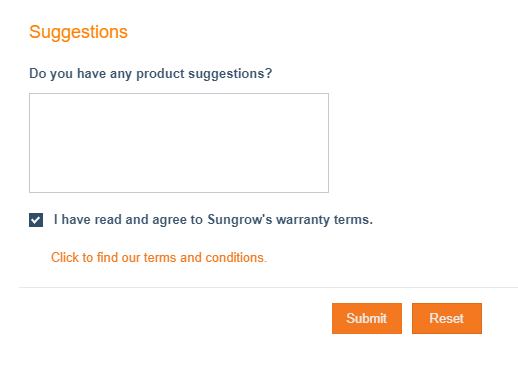The image size is (518, 369).
Task: Toggle the checkmark icon beside the warranty terms
Action: coord(36,220)
